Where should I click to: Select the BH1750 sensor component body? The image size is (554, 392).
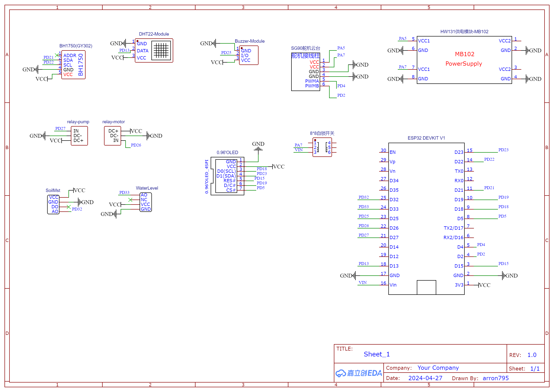coord(73,65)
